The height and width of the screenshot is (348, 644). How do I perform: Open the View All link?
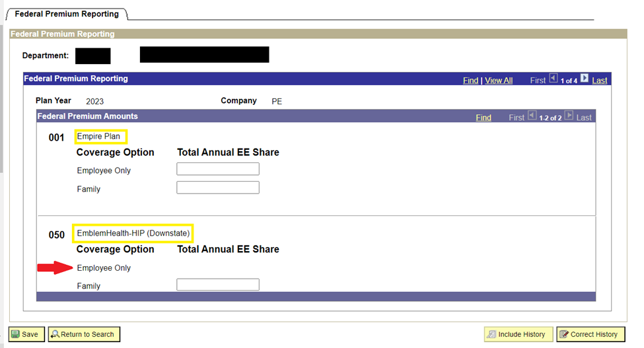tap(499, 81)
